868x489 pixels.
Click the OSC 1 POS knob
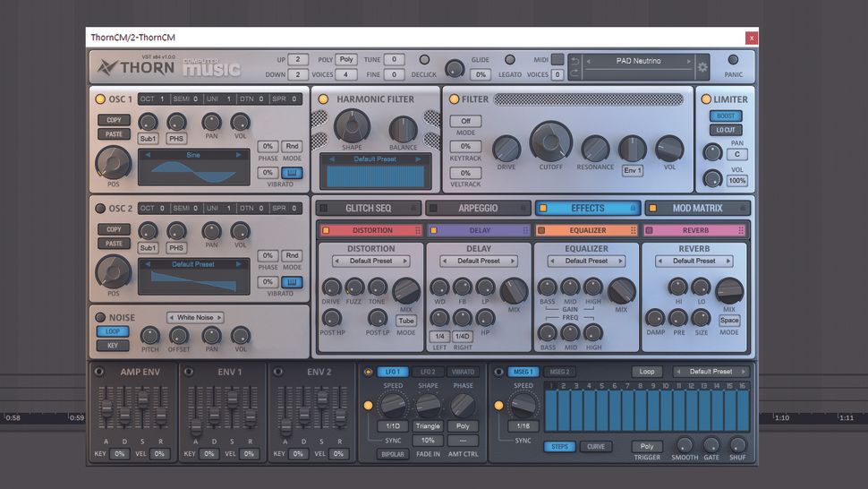coord(114,163)
